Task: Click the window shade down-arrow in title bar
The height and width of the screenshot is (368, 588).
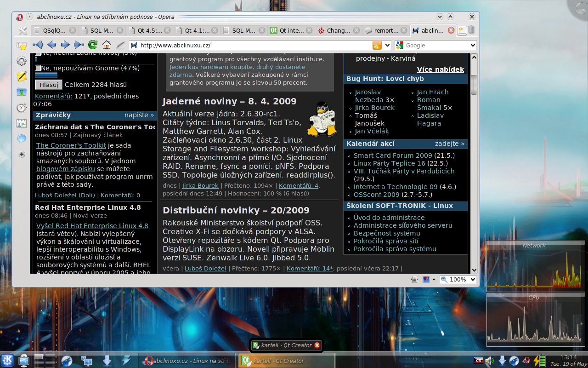Action: point(439,17)
